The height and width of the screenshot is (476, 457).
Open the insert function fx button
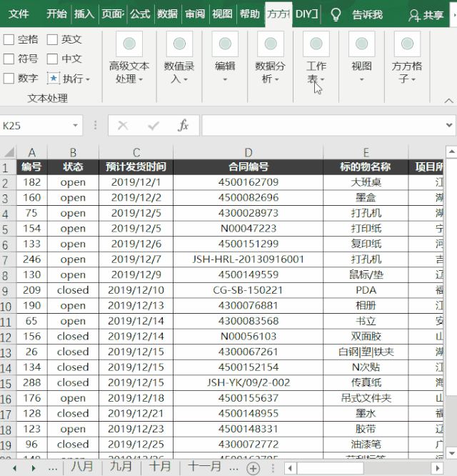(x=184, y=125)
